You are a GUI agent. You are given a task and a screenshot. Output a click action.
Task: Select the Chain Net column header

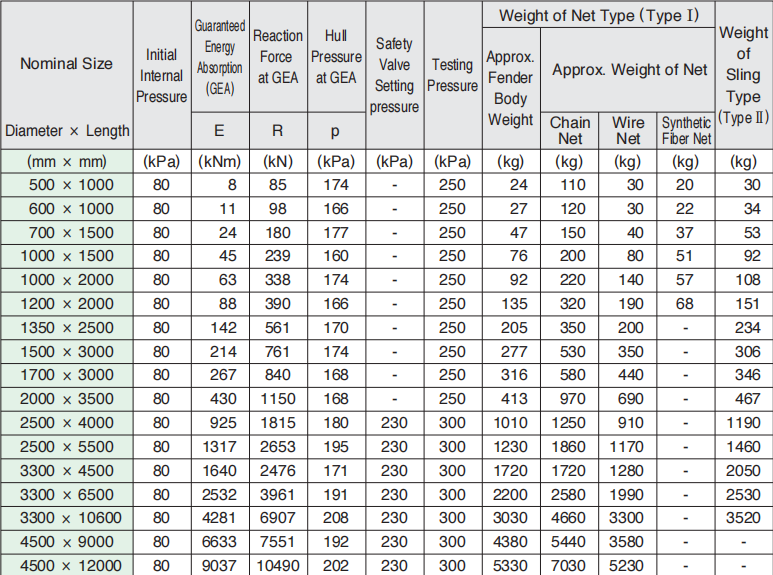point(570,130)
